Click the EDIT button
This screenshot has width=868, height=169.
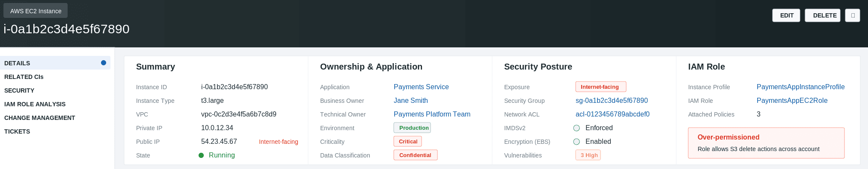point(786,15)
